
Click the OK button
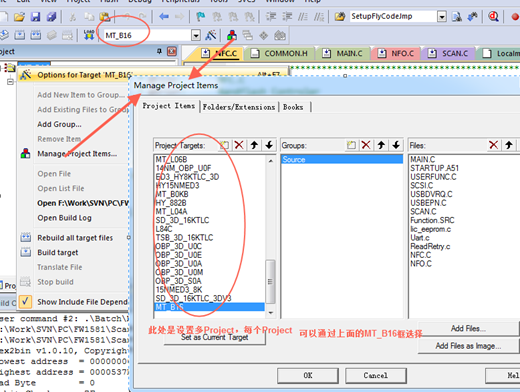(x=308, y=375)
